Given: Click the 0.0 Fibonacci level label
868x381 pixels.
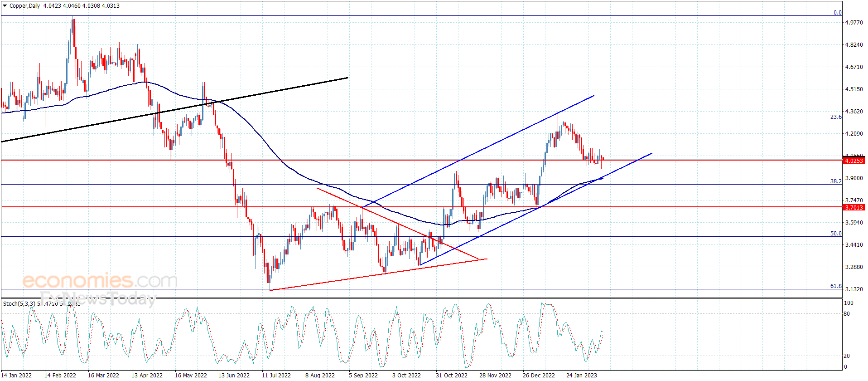Looking at the screenshot, I should (838, 13).
